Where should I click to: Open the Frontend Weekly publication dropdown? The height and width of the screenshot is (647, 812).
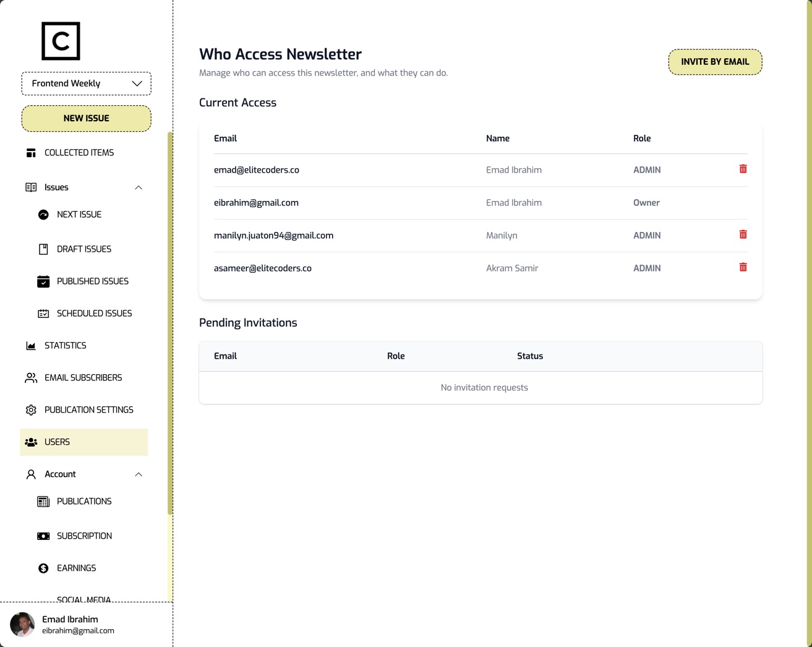[x=86, y=84]
